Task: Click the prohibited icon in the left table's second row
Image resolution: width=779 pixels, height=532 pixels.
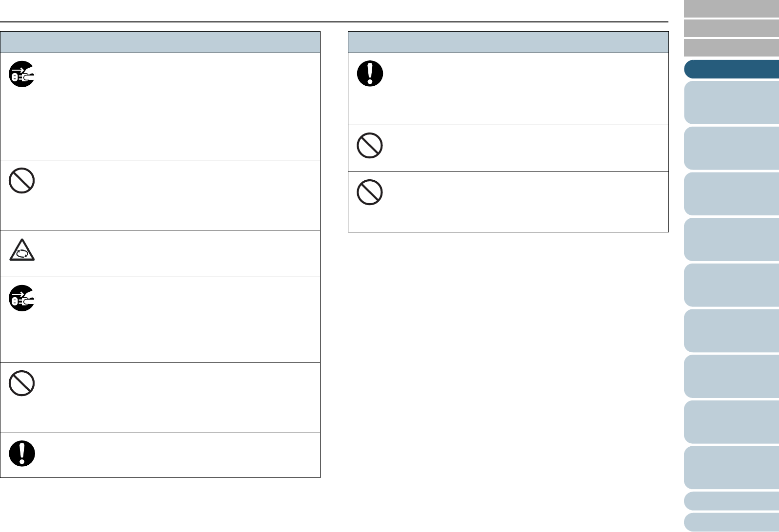Action: (22, 181)
